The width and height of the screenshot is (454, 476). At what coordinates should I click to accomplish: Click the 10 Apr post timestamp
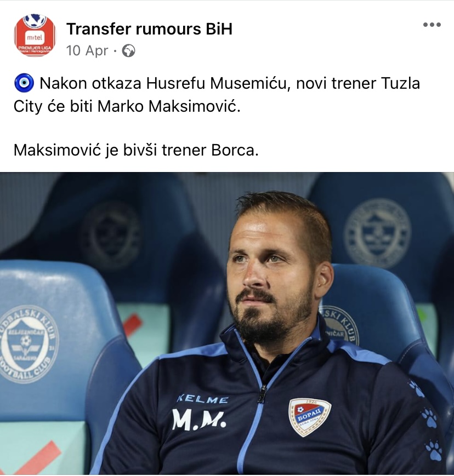(x=87, y=51)
